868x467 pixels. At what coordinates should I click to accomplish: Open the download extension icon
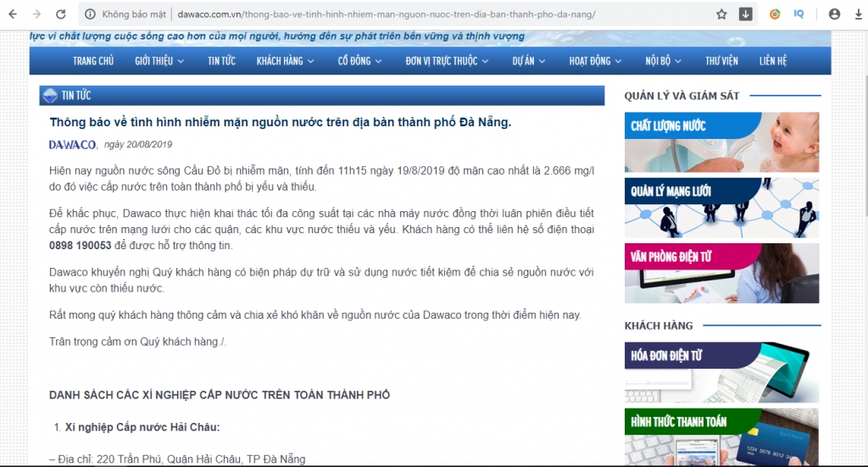pos(746,14)
